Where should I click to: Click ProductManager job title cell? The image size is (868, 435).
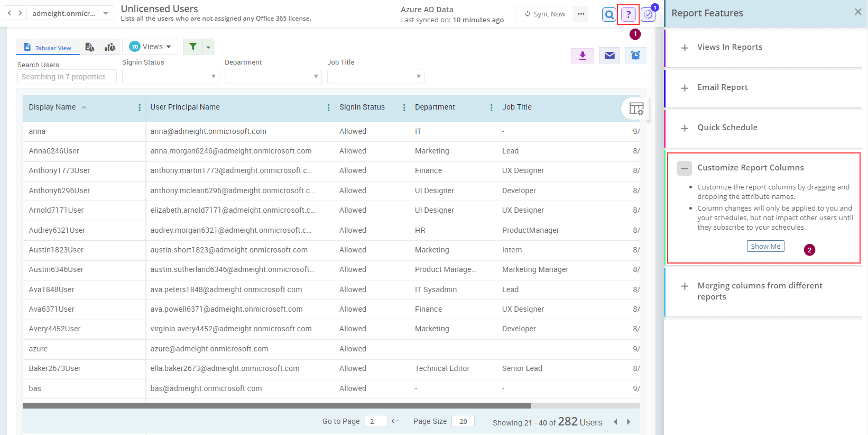point(530,230)
